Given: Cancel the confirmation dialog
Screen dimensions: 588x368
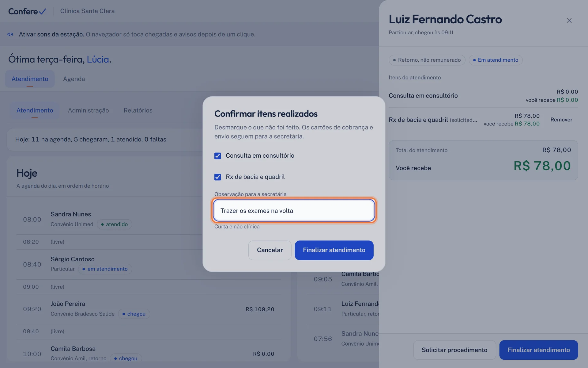Looking at the screenshot, I should click(x=269, y=250).
